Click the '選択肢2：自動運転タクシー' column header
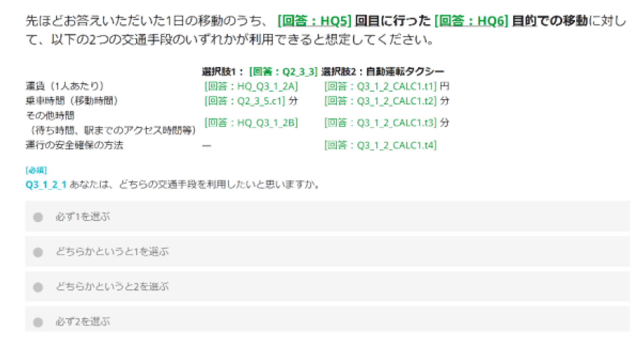 point(382,72)
